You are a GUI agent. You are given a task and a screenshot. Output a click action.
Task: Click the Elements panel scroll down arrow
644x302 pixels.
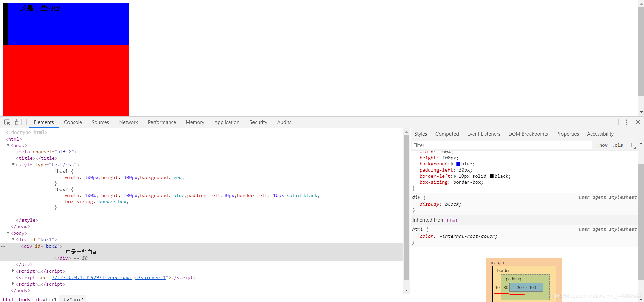pos(406,290)
